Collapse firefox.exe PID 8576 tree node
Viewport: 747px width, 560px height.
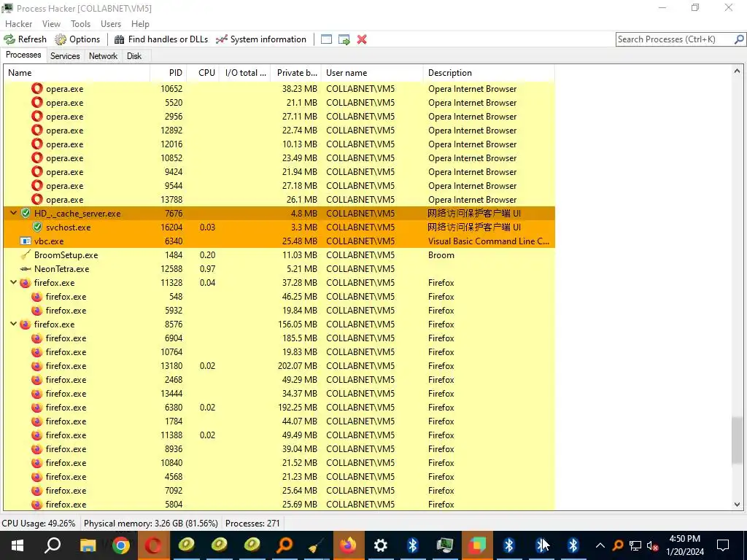point(13,324)
